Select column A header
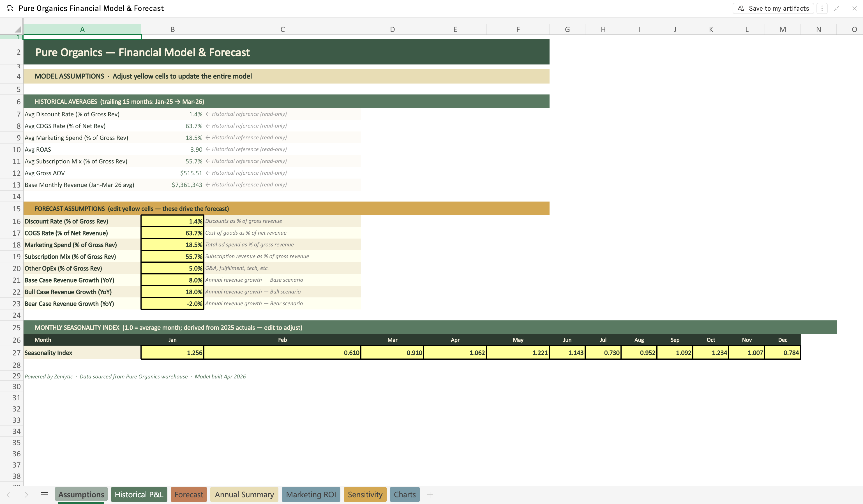 [x=82, y=29]
